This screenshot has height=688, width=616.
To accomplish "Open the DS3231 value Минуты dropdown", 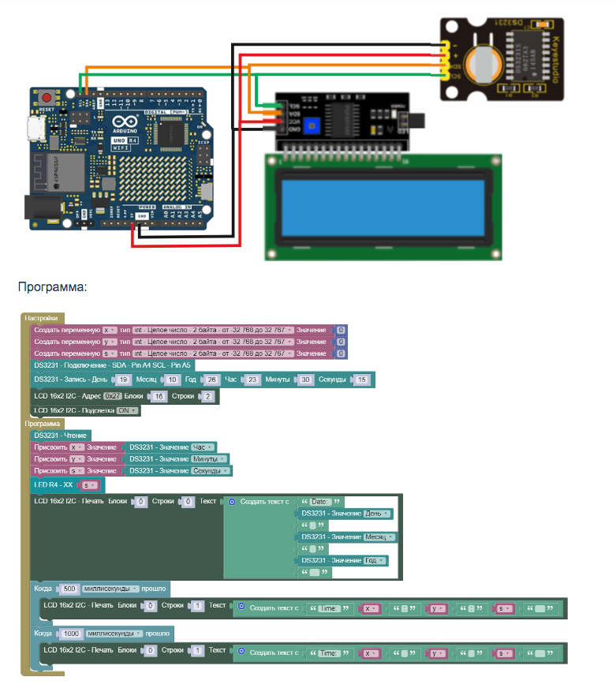I will pos(208,458).
